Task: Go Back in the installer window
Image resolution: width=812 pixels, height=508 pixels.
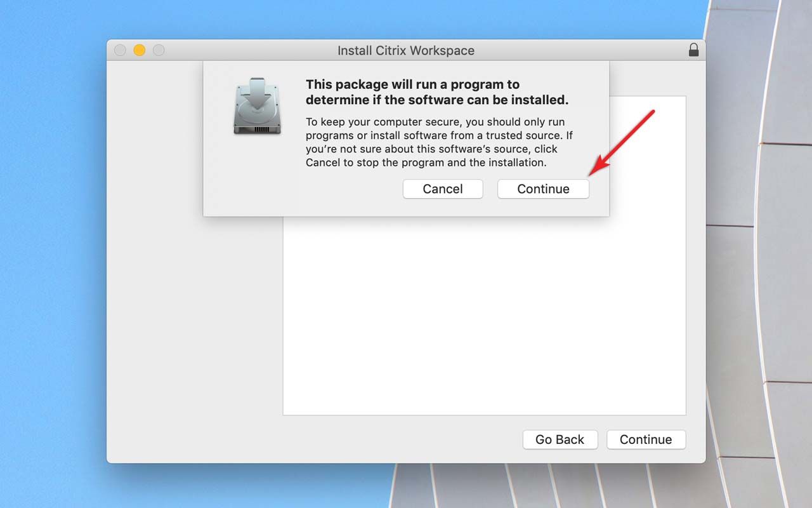Action: [x=560, y=439]
